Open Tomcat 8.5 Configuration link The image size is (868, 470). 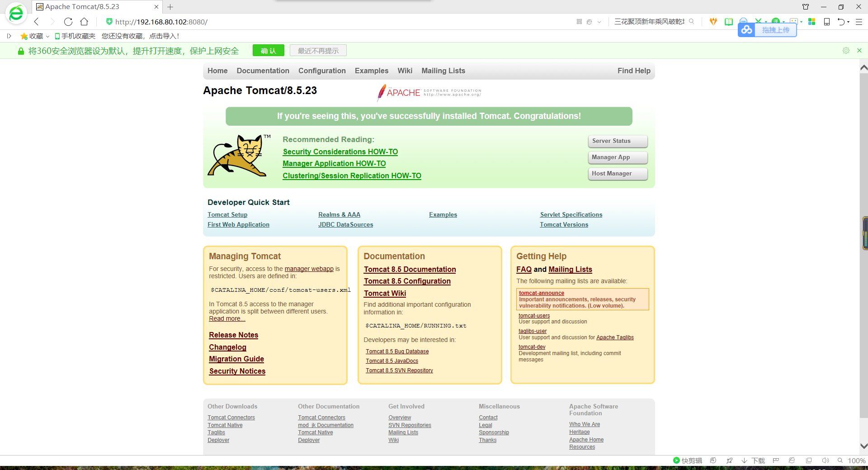pyautogui.click(x=407, y=281)
